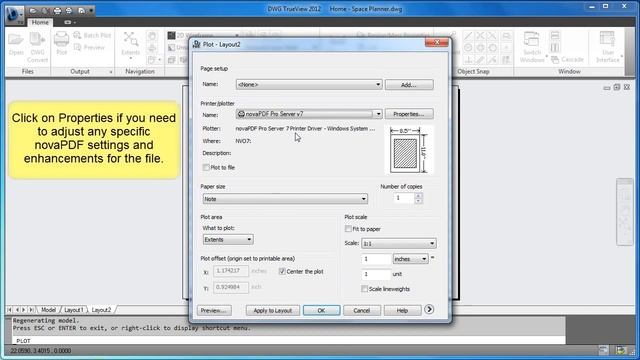
Task: Click the Center object snap circle icon
Action: coord(468,48)
